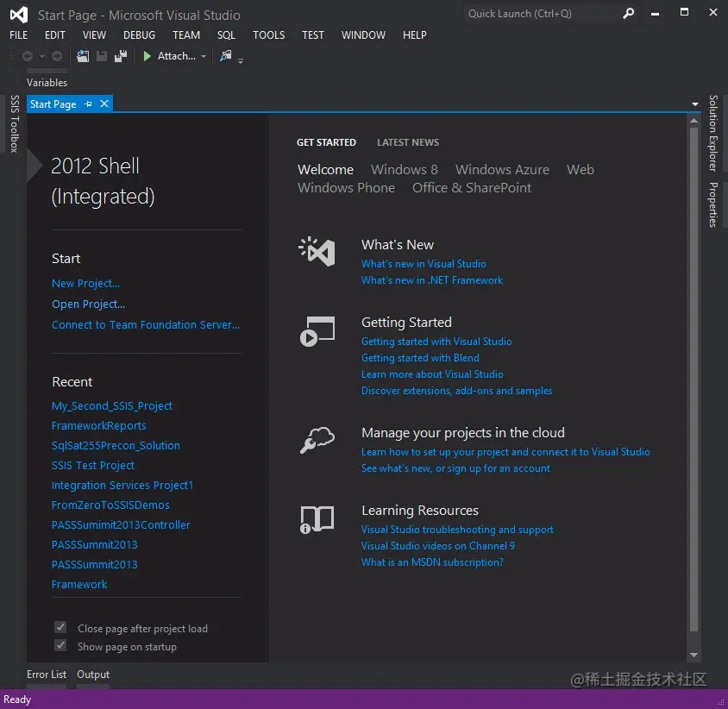Open the Attach dropdown arrow

(204, 57)
